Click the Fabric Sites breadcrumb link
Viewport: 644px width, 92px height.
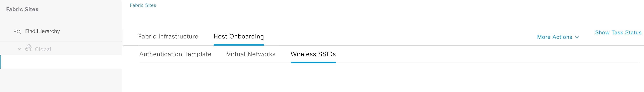click(x=143, y=5)
